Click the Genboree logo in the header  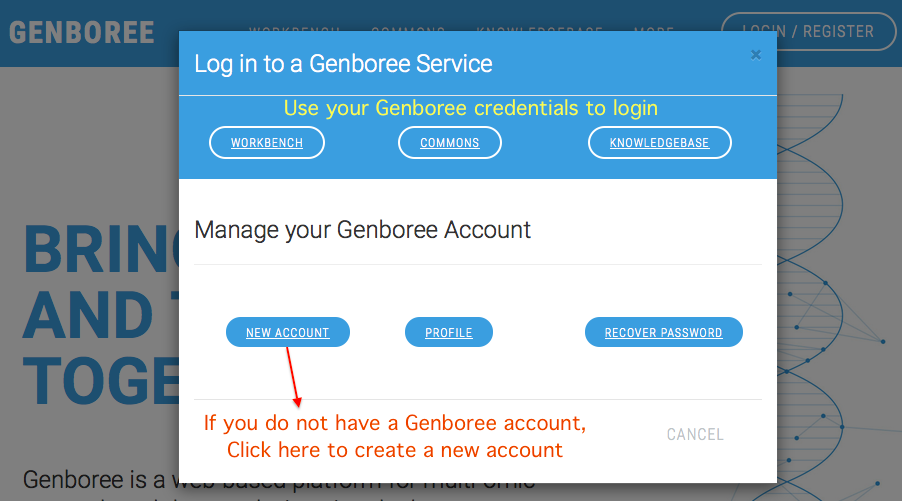point(82,32)
